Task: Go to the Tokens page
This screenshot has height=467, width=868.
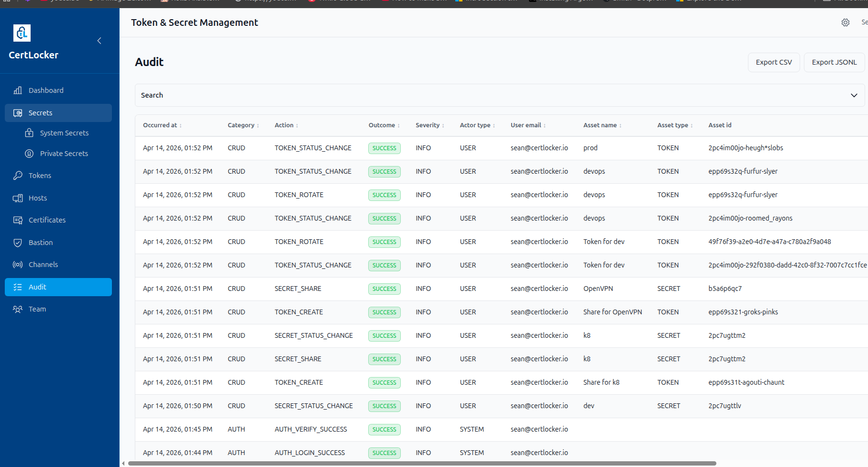Action: click(x=58, y=176)
